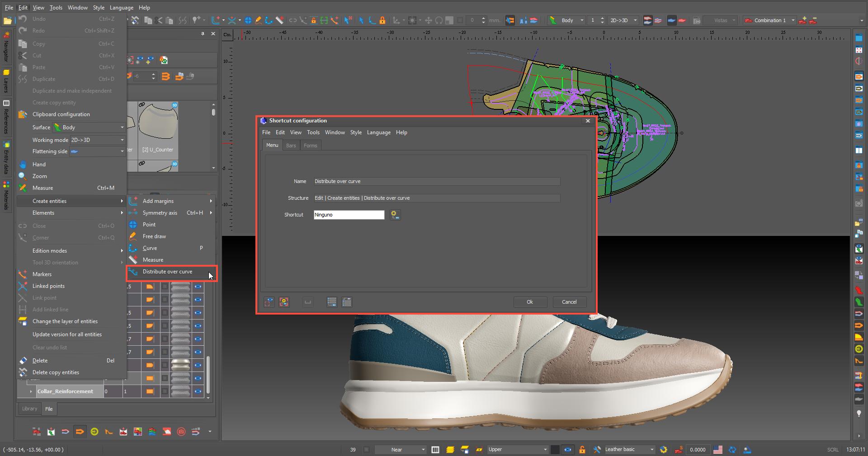Check the checkbox in Collar_Reinforcement row
The image size is (868, 456).
click(165, 391)
